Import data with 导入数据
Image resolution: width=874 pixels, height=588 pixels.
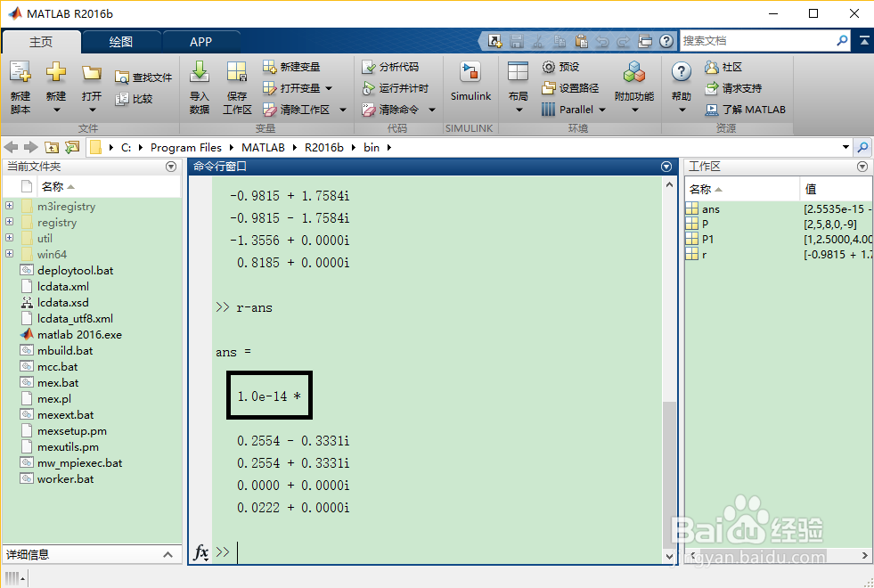click(199, 87)
